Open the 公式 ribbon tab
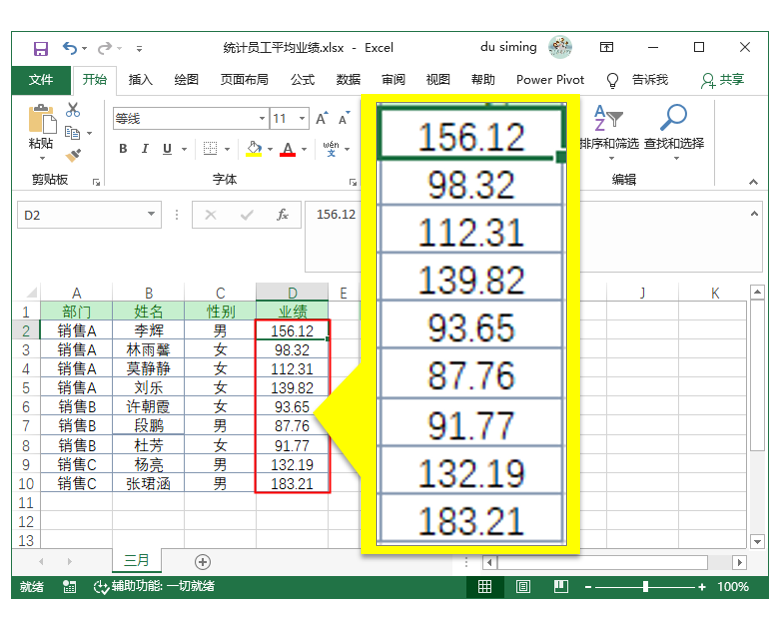 click(x=302, y=80)
